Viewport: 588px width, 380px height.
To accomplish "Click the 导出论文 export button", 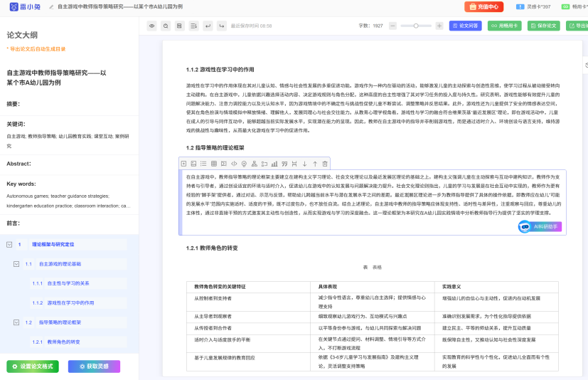I will coord(577,26).
